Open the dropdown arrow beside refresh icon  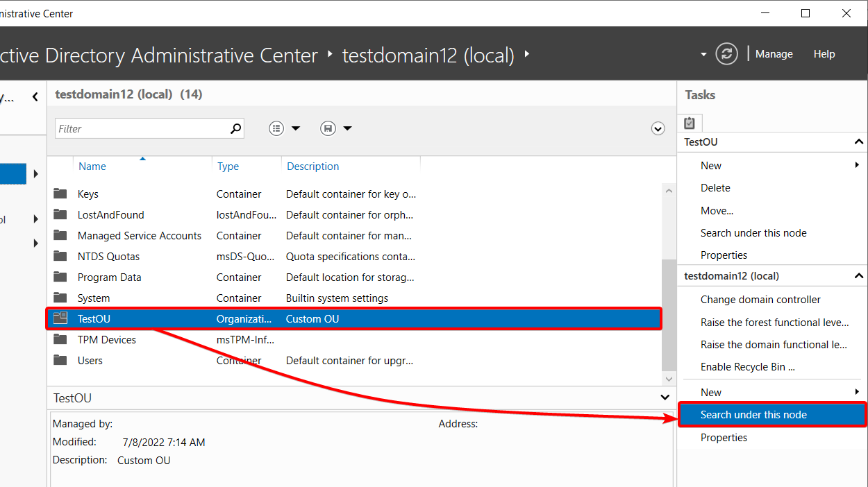pyautogui.click(x=703, y=54)
